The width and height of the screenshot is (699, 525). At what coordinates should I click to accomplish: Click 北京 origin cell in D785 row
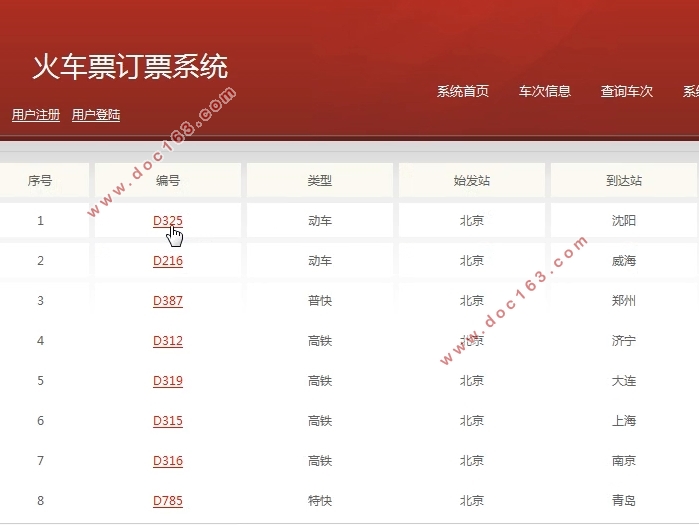[472, 501]
